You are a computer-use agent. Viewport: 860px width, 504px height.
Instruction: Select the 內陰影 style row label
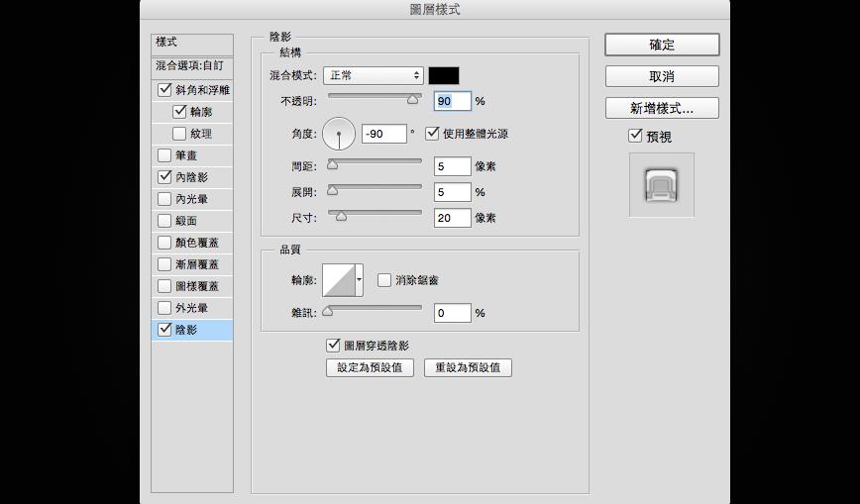pyautogui.click(x=191, y=177)
